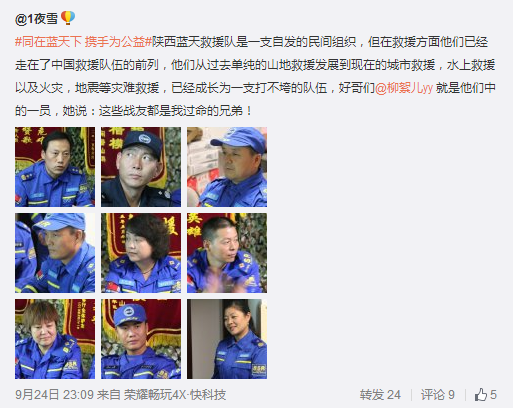This screenshot has height=408, width=515.
Task: Click the like count 5
Action: click(x=493, y=395)
